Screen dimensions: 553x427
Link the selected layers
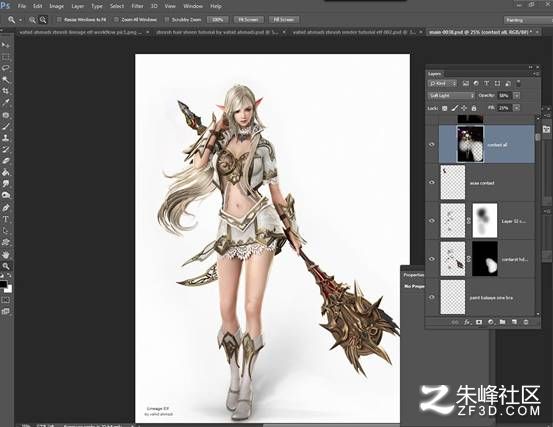(455, 322)
